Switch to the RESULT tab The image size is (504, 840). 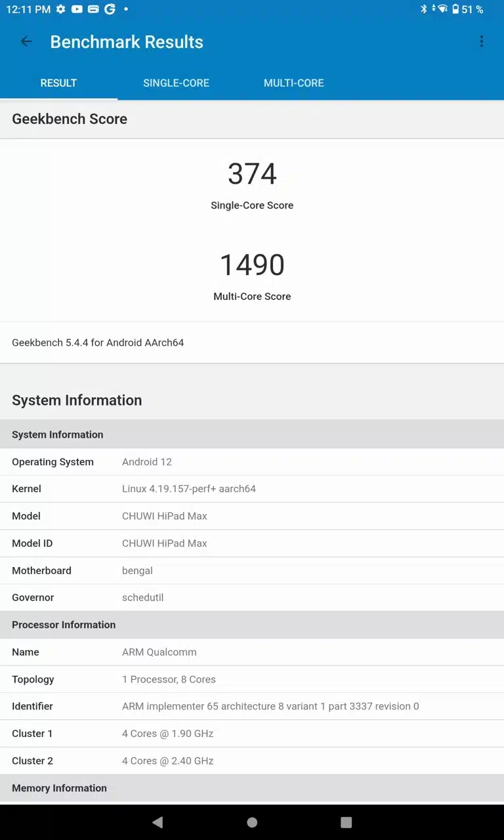(58, 83)
